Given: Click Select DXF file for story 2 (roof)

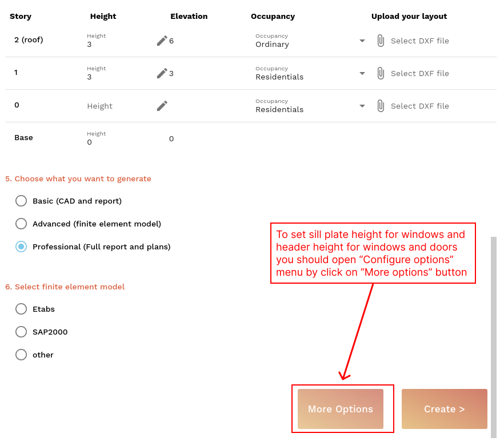Looking at the screenshot, I should click(421, 41).
